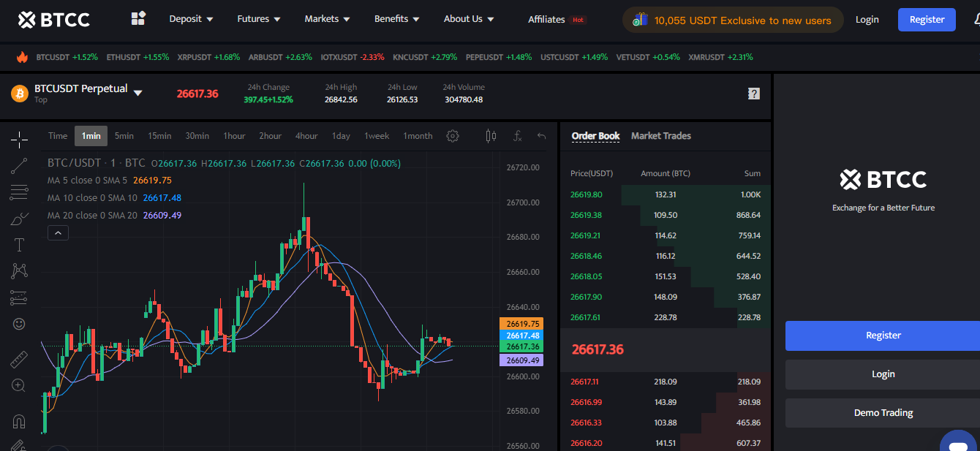Switch to the Order Book tab
980x451 pixels.
tap(595, 136)
